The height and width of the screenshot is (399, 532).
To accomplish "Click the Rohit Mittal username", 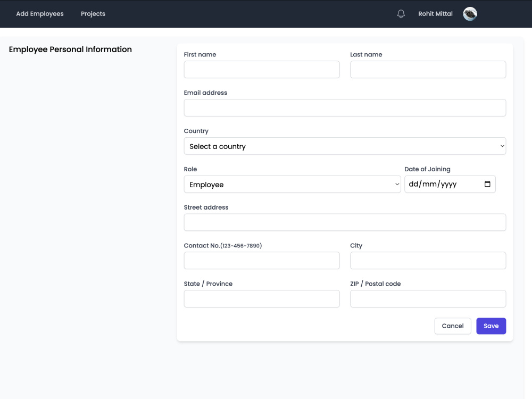I will (x=435, y=14).
